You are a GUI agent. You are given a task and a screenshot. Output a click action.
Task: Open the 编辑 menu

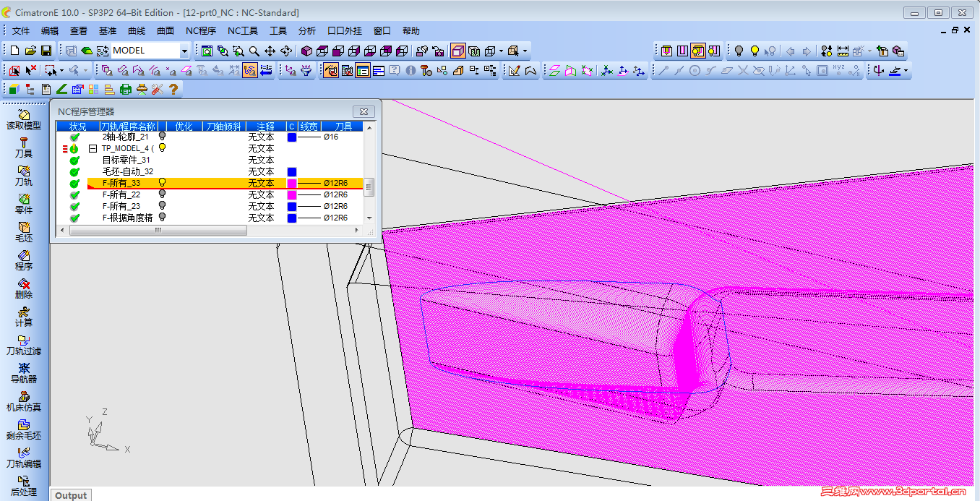pyautogui.click(x=50, y=31)
